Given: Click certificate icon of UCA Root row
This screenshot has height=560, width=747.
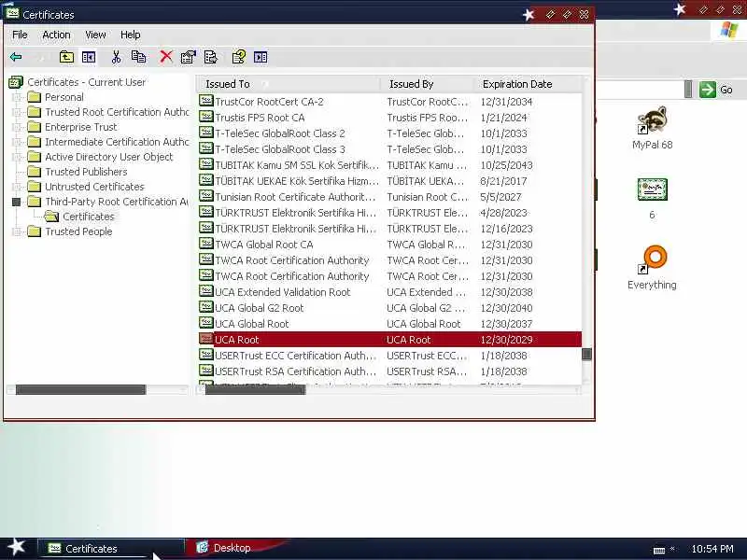Looking at the screenshot, I should click(205, 339).
